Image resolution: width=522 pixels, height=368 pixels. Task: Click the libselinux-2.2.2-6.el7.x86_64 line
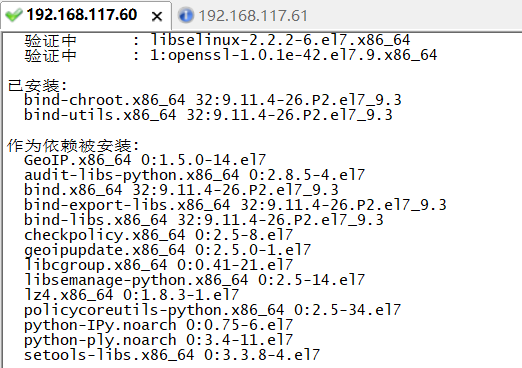coord(217,41)
